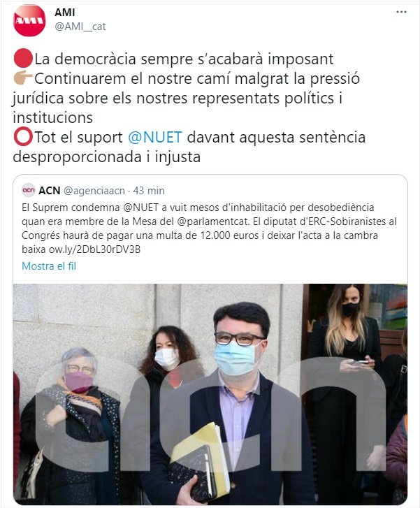
Task: Open the AMI profile avatar
Action: tap(29, 20)
